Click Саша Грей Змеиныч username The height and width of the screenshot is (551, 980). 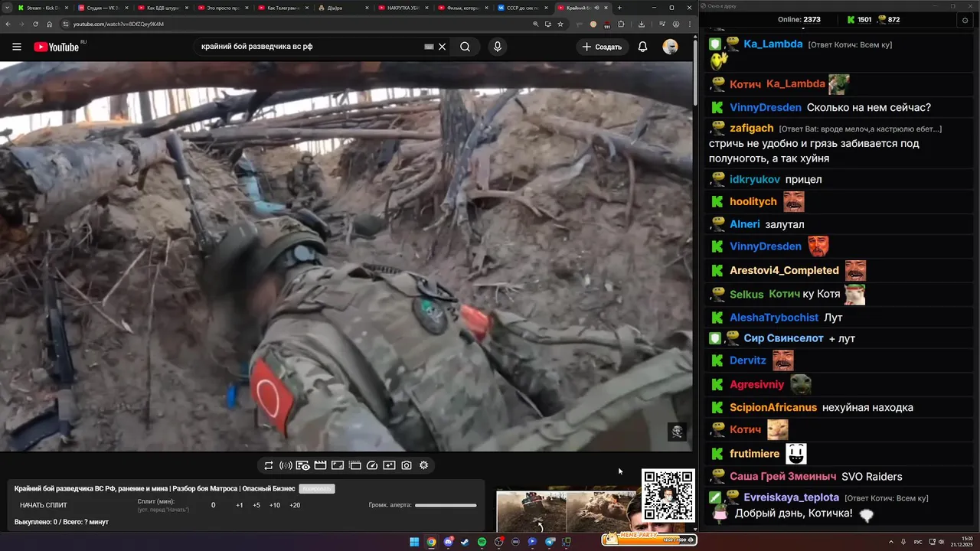[782, 476]
